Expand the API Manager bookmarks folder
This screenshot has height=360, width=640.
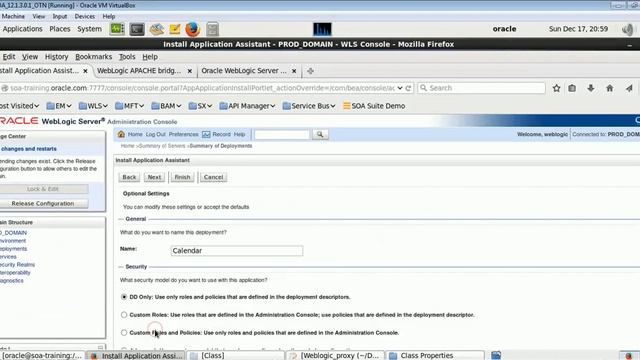247,106
